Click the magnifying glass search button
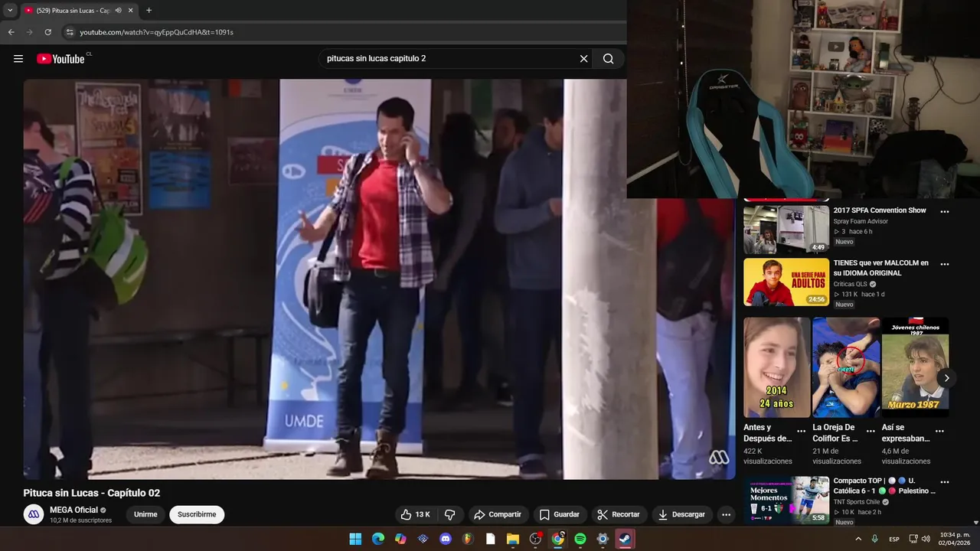This screenshot has height=551, width=980. (608, 59)
